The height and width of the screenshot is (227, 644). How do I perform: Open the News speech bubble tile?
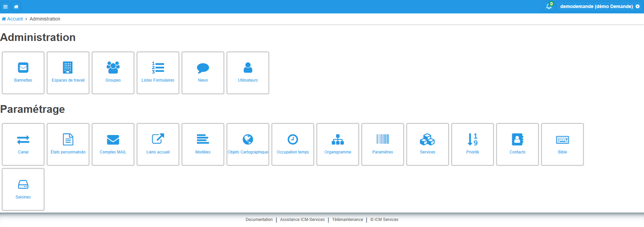coord(203,73)
